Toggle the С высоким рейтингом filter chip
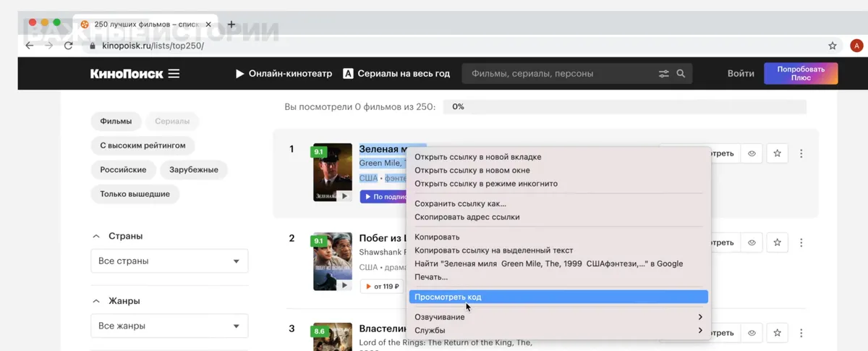868x351 pixels. click(142, 145)
